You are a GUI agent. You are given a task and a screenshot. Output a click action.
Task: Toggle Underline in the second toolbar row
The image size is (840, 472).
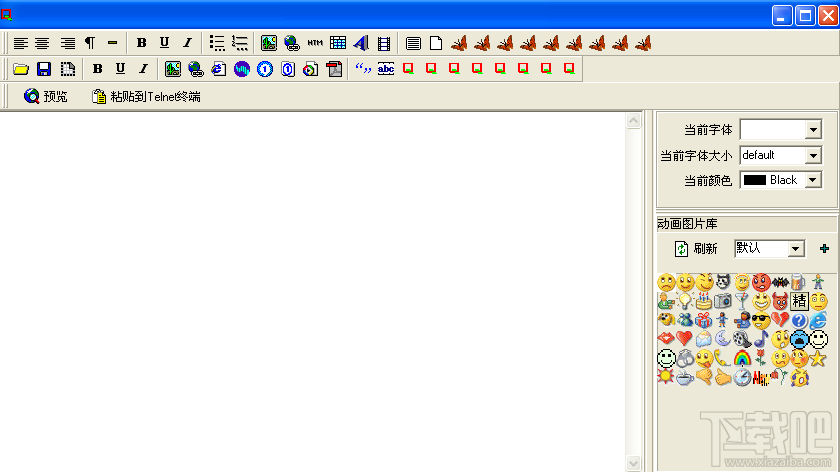click(121, 69)
